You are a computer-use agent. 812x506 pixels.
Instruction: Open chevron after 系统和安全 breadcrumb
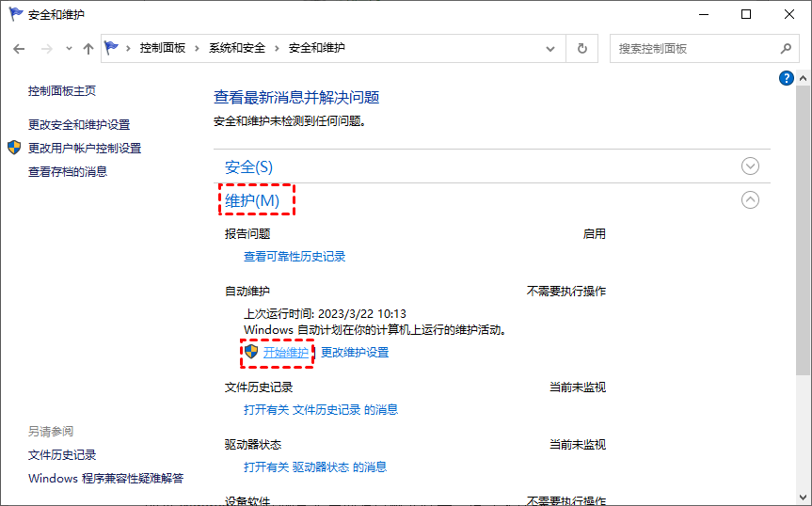tap(277, 49)
